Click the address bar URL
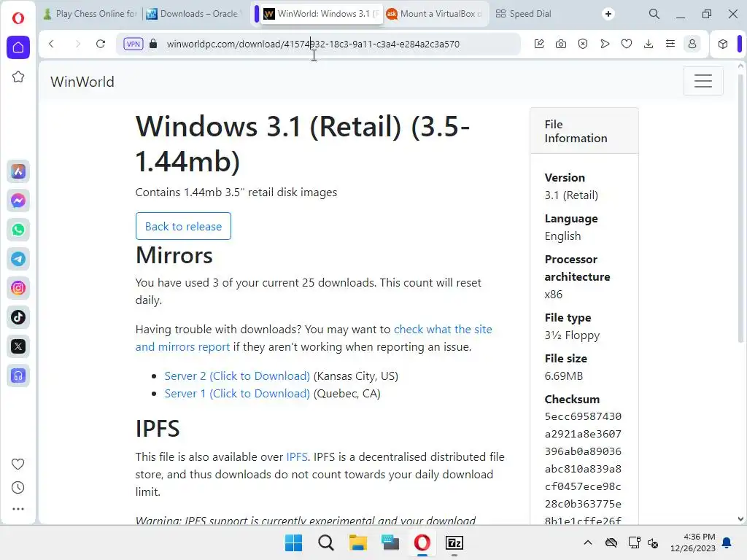 pos(313,44)
